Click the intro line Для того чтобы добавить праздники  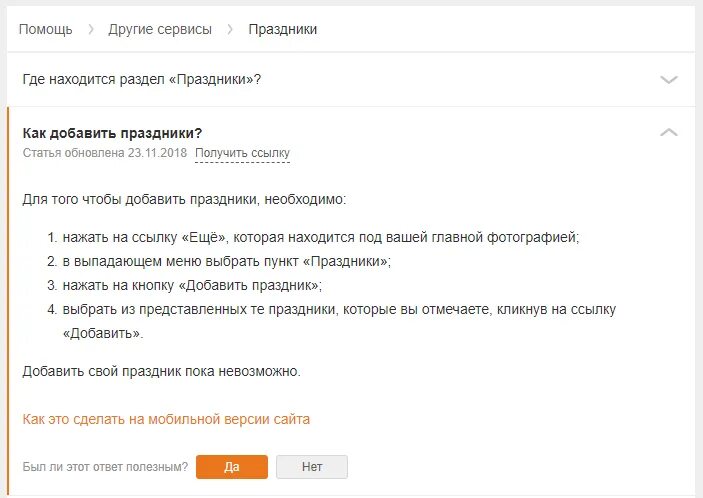(184, 199)
